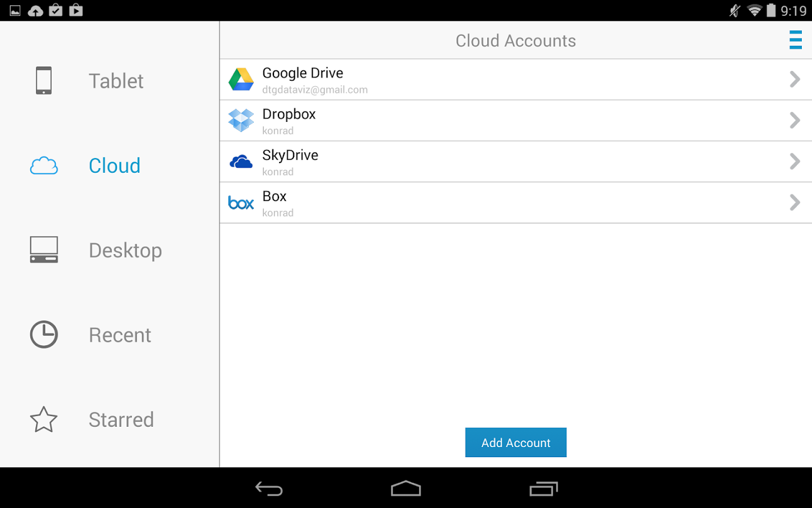The image size is (812, 508).
Task: Tap the Android home navigation button
Action: coord(406,489)
